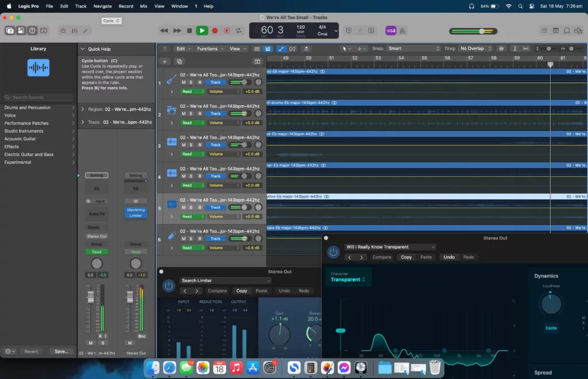Enable the metronome click
Image resolution: width=588 pixels, height=379 pixels.
pos(403,30)
